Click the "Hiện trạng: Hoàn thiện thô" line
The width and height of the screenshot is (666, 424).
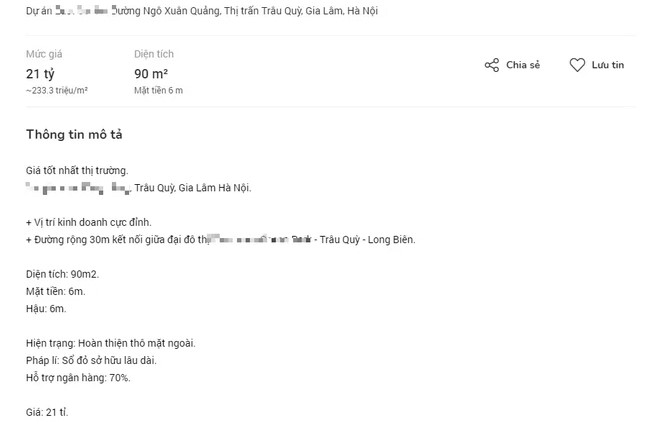click(x=111, y=343)
